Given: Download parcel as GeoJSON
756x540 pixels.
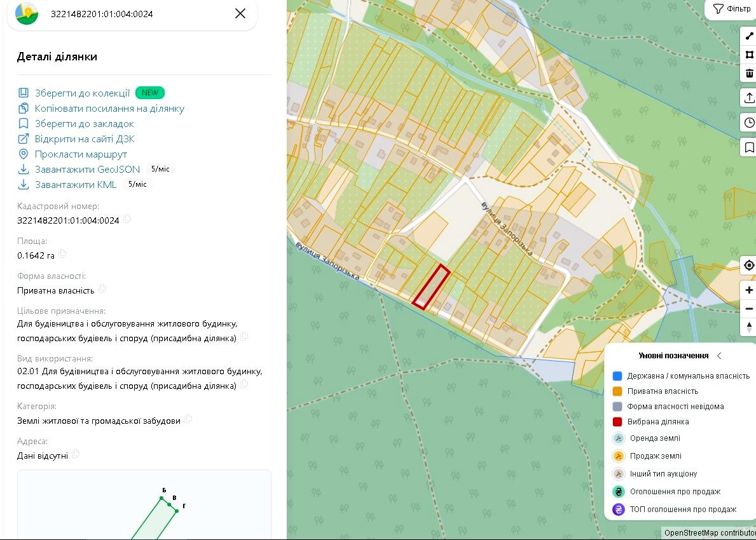Looking at the screenshot, I should pos(87,170).
